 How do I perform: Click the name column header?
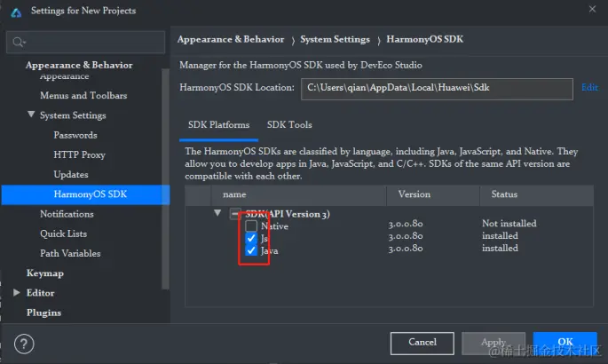(x=298, y=194)
